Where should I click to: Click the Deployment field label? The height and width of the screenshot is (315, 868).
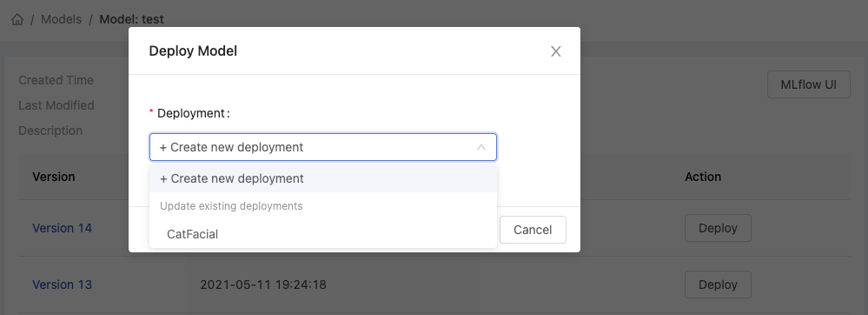tap(189, 113)
